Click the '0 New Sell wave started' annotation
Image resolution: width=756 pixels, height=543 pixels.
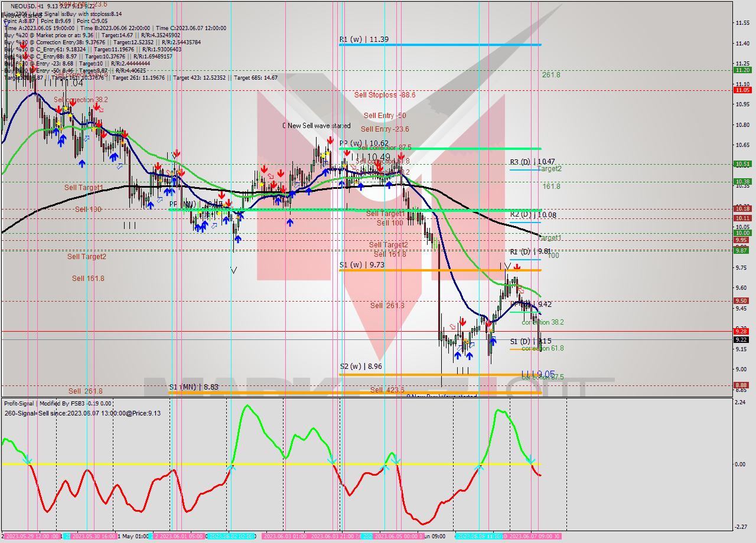pyautogui.click(x=316, y=126)
